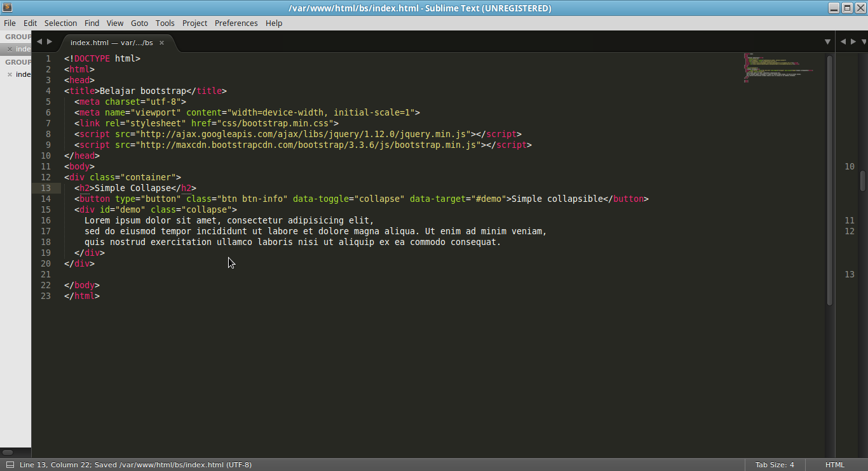This screenshot has height=471, width=868.
Task: Click the forward navigation arrow near the tab bar
Action: point(48,41)
